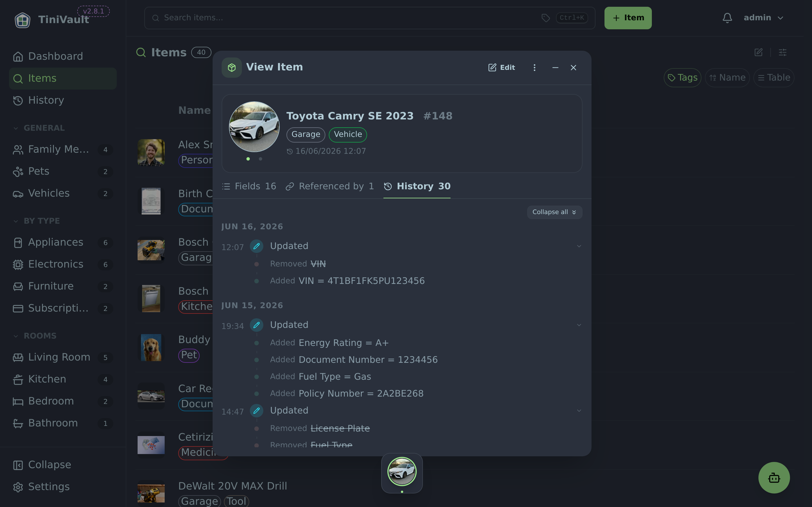Collapse the 12:07 Updated history entry

click(x=579, y=246)
